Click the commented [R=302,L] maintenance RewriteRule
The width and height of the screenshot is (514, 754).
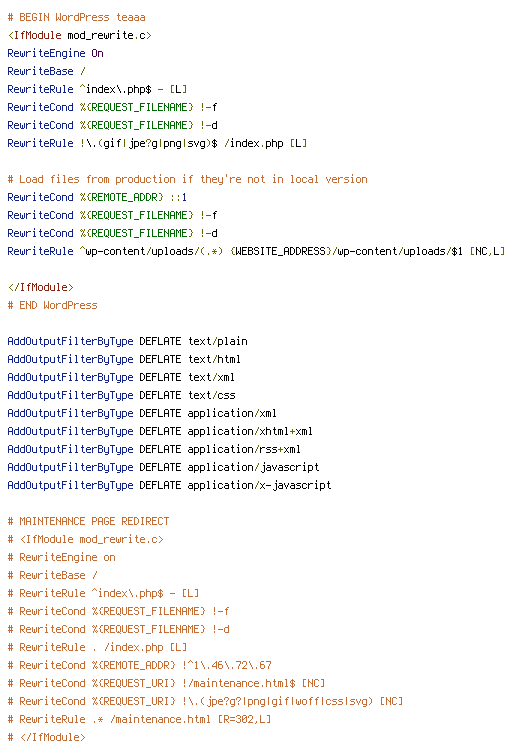139,719
